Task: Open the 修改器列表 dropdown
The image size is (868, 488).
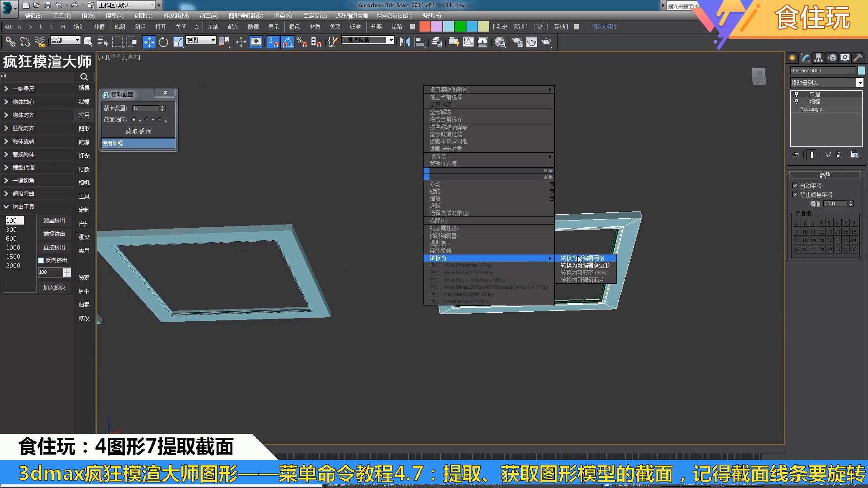Action: coord(860,83)
